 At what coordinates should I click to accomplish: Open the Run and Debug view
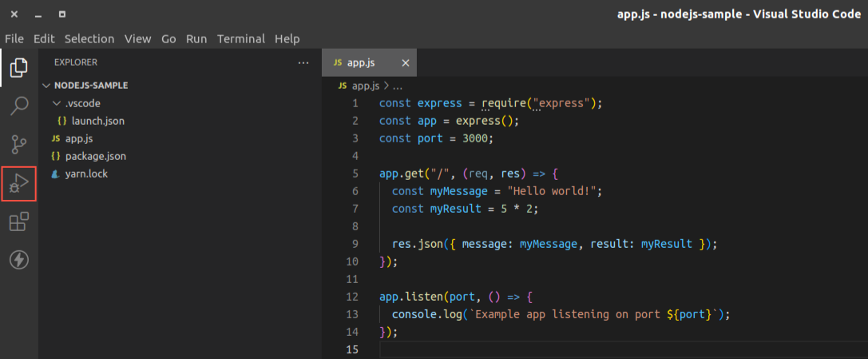(x=19, y=183)
